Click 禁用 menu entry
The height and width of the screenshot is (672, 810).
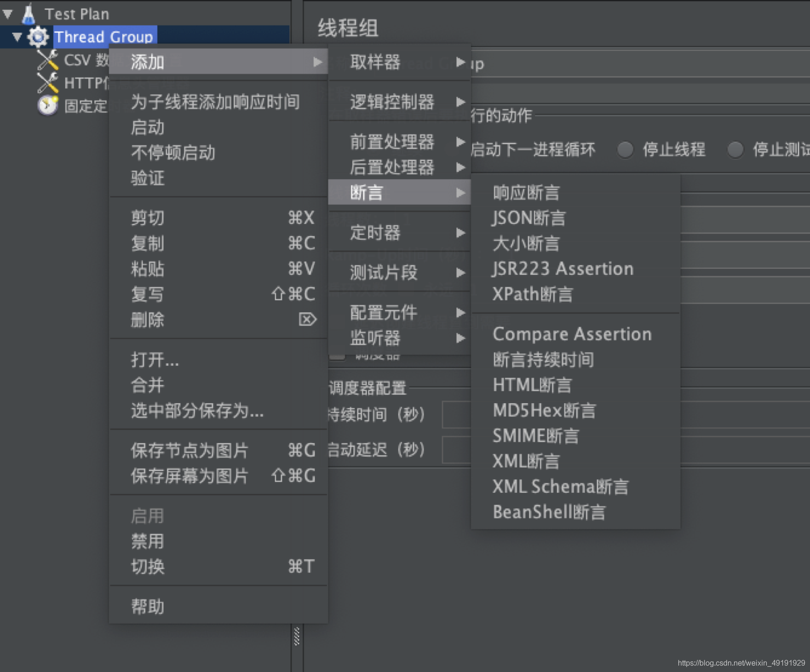pyautogui.click(x=218, y=541)
